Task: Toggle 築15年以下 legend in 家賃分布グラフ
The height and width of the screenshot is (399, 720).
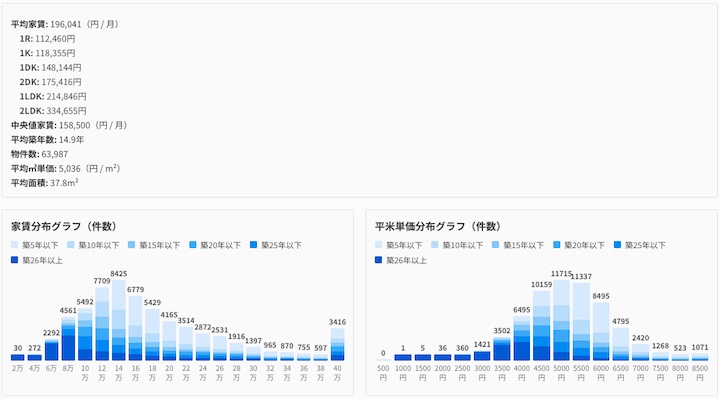Action: (x=154, y=245)
